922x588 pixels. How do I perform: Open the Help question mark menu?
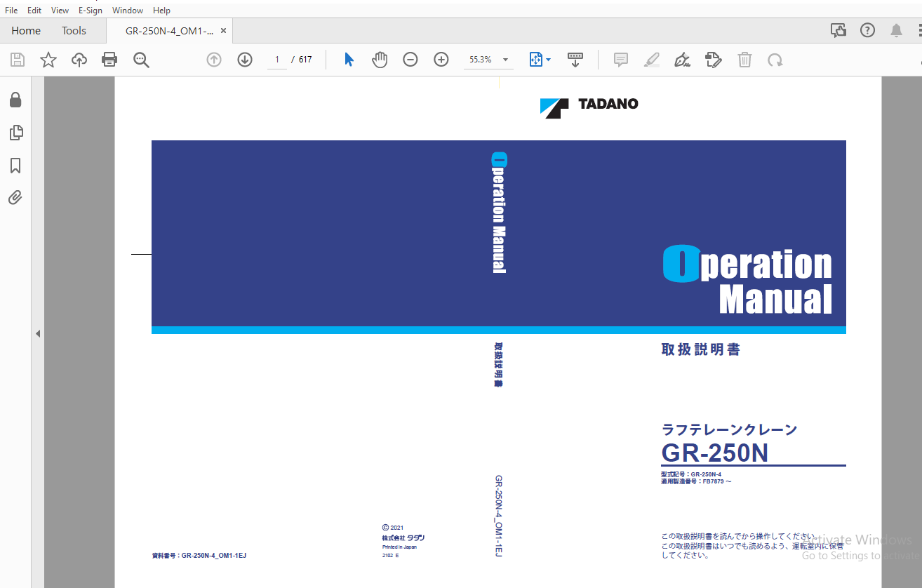coord(868,30)
